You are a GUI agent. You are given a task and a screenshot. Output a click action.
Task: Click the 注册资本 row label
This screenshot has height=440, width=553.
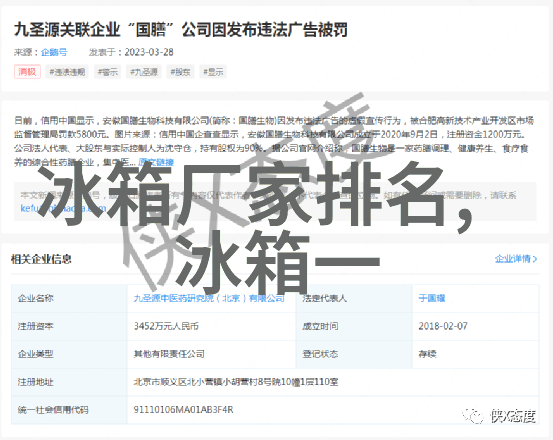coord(36,326)
